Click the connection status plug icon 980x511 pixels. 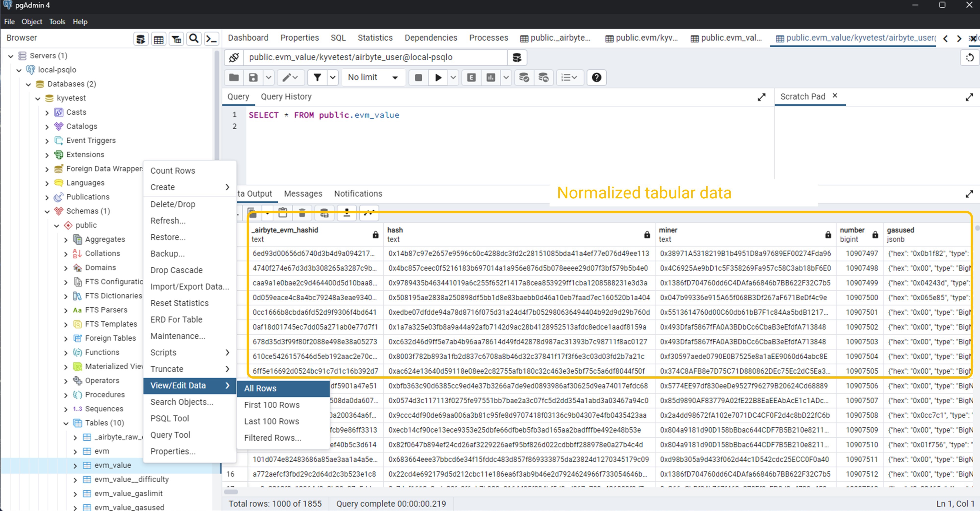(x=233, y=57)
